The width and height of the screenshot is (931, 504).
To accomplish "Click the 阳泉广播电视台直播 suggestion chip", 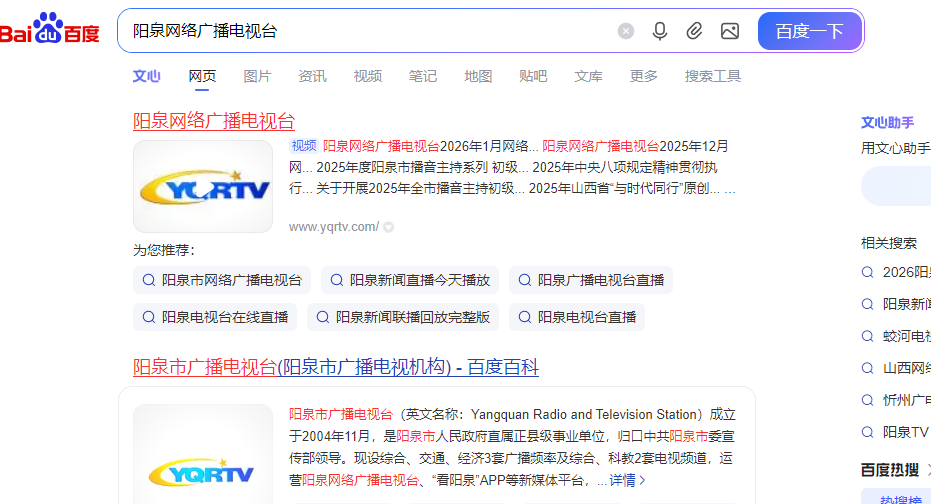I will 591,280.
